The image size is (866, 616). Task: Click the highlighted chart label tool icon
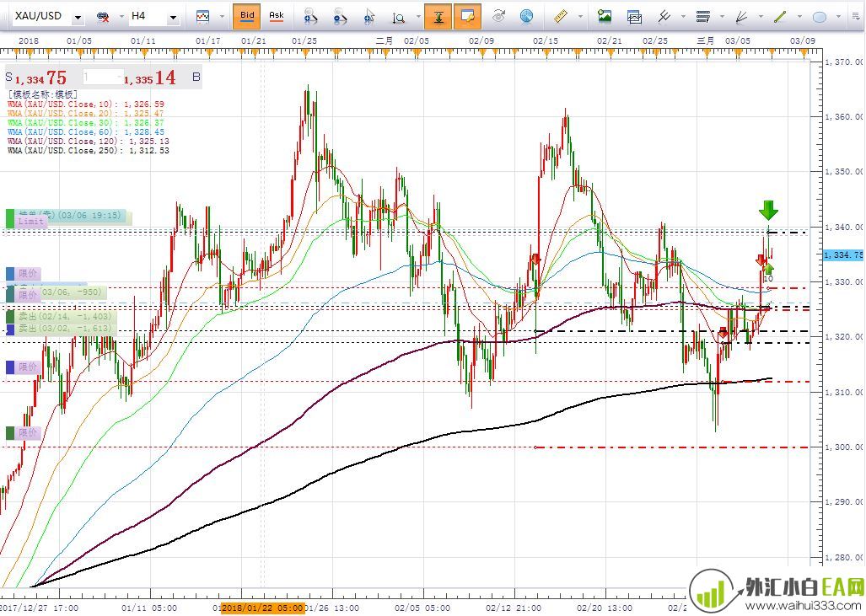coord(467,17)
